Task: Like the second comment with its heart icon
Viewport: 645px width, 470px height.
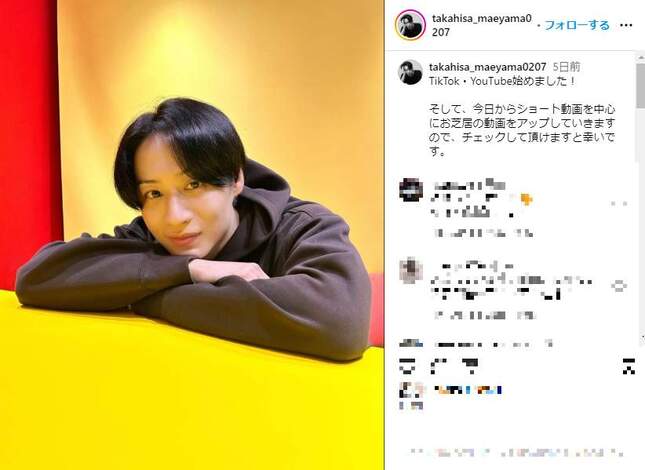Action: (x=619, y=285)
